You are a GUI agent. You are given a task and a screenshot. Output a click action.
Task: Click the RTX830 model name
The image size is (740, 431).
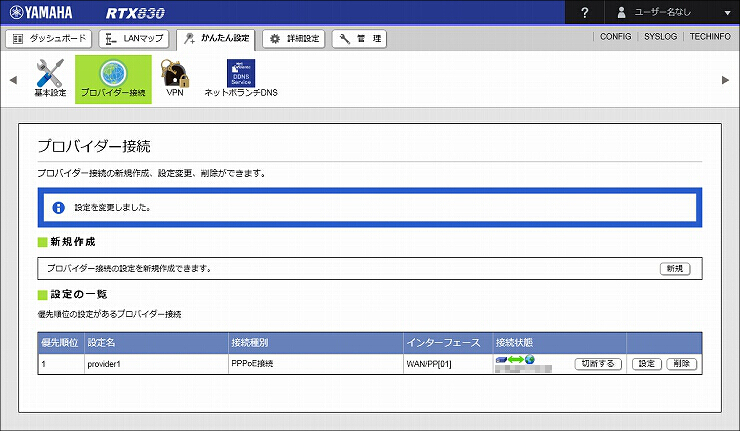(x=135, y=13)
